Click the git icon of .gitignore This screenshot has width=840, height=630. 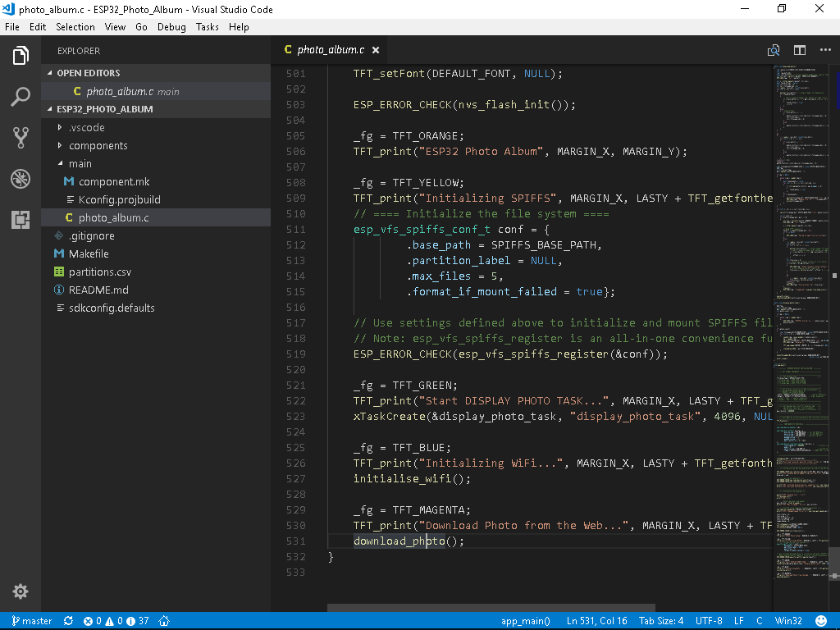tap(59, 235)
